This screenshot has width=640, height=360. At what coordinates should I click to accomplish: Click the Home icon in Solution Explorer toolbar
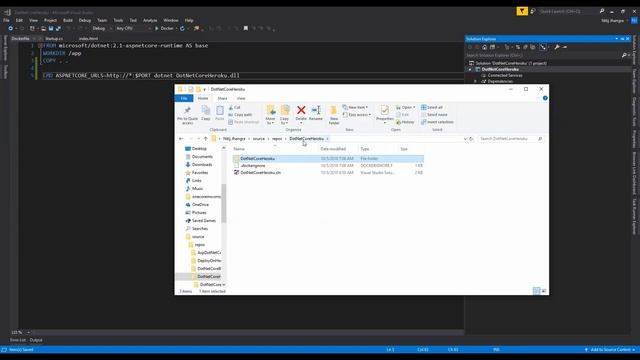[484, 47]
